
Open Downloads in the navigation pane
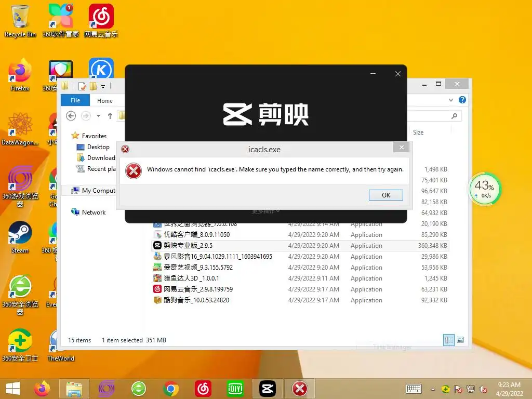point(96,158)
